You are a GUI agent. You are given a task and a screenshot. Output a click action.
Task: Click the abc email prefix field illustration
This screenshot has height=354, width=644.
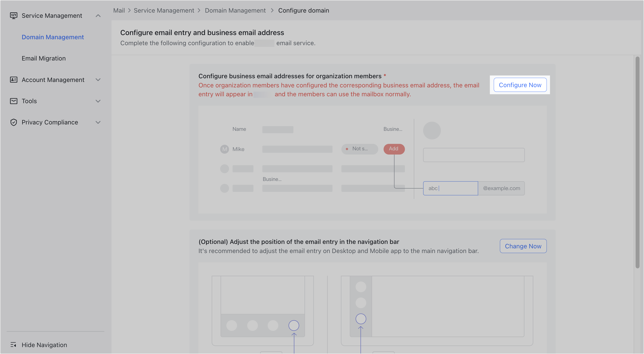(x=451, y=188)
